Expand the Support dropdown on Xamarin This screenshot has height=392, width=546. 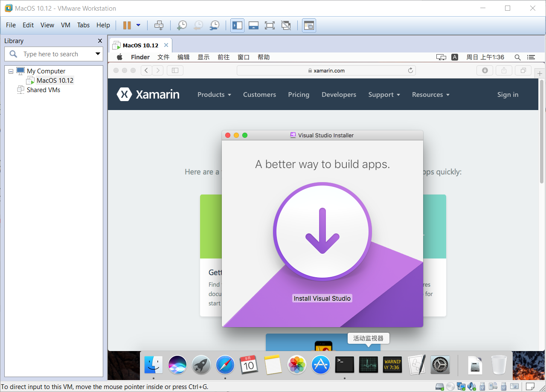coord(384,95)
